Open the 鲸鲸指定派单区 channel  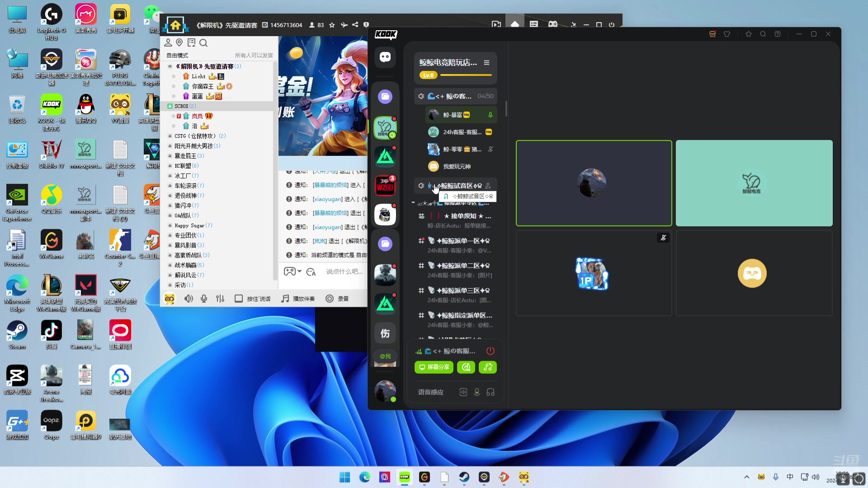coord(456,320)
